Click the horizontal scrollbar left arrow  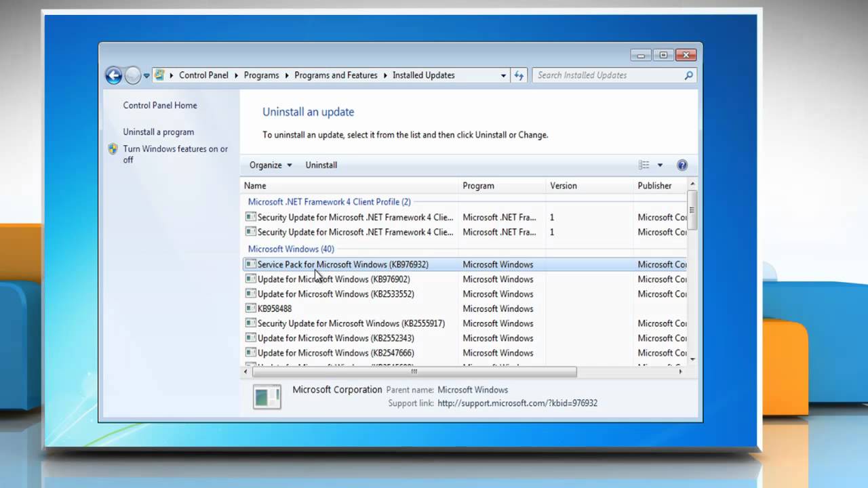pos(247,371)
